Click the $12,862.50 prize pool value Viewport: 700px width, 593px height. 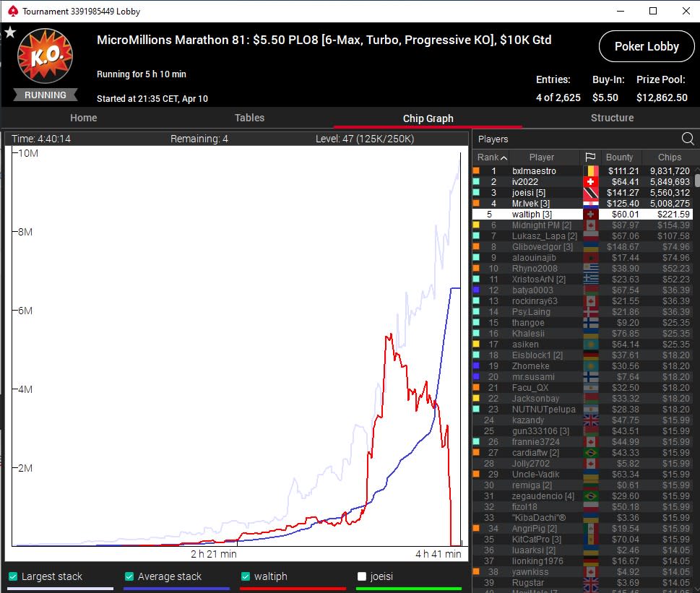click(662, 98)
